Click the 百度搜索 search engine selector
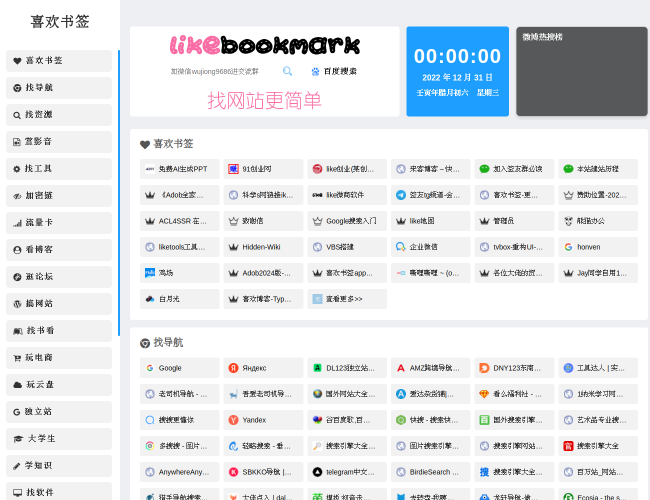 coord(334,71)
